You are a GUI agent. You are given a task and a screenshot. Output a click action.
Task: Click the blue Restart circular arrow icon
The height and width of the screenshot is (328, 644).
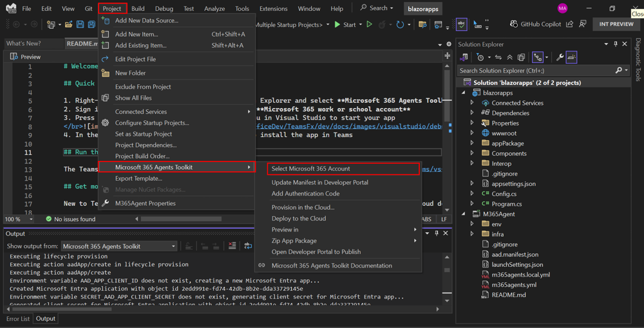pyautogui.click(x=400, y=24)
